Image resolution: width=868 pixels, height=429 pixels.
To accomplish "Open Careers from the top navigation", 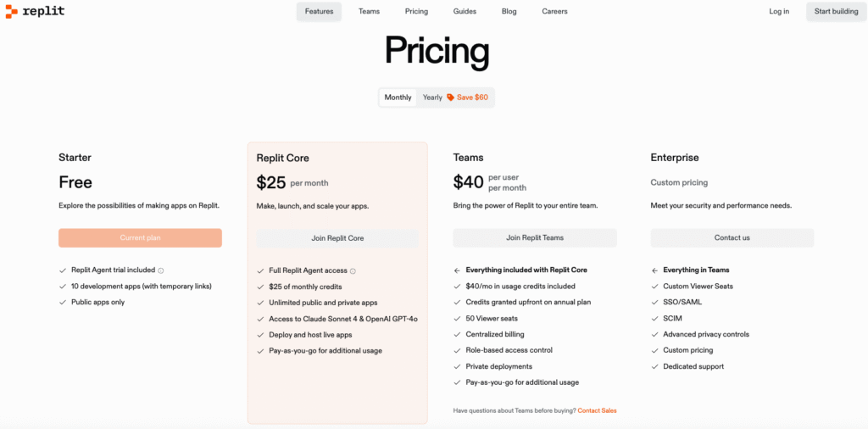I will (554, 12).
